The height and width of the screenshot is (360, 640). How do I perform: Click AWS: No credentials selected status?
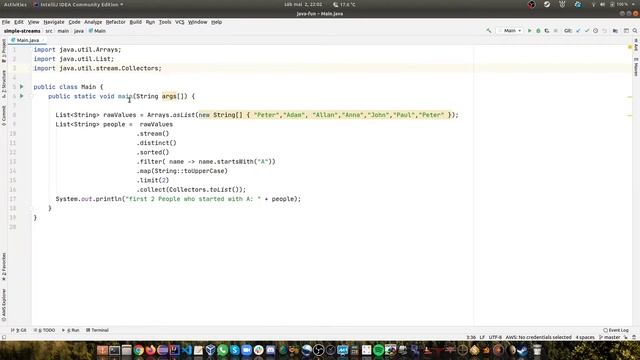(538, 338)
